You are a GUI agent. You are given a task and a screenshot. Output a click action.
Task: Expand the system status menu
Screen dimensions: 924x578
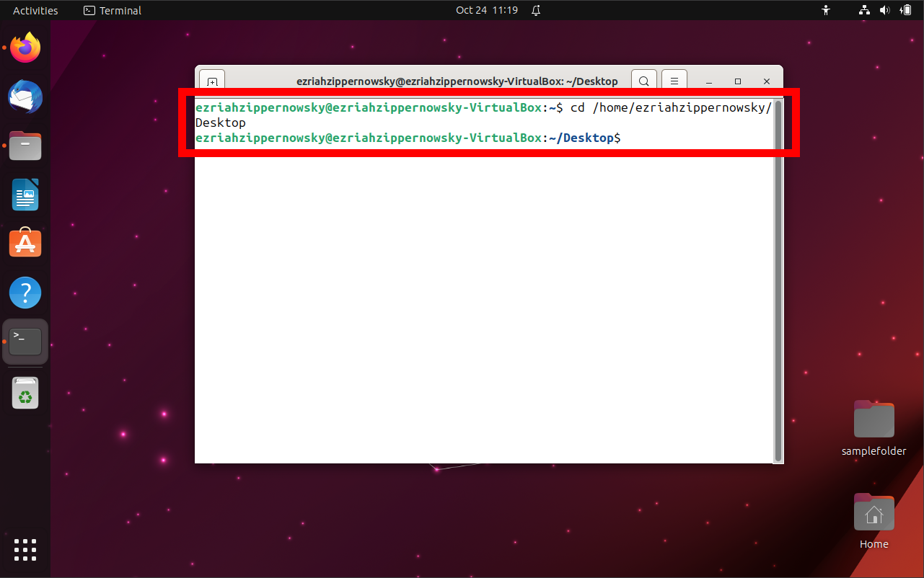coord(864,10)
